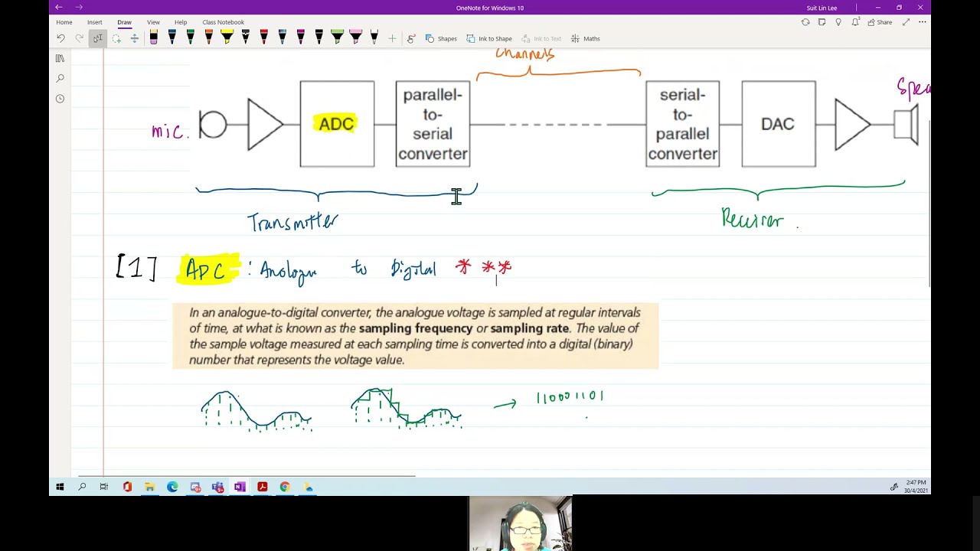Click the highlighted ADC block in diagram
Image resolution: width=980 pixels, height=551 pixels.
[337, 124]
